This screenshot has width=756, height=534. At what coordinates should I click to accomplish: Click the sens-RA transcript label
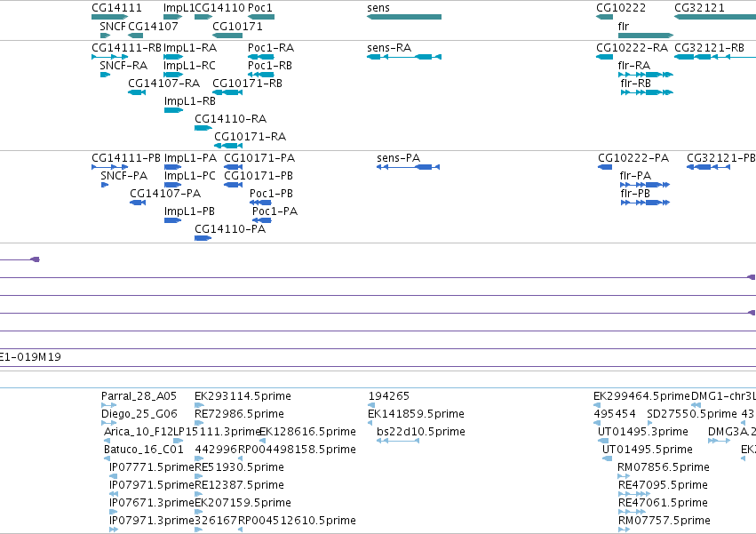point(389,48)
